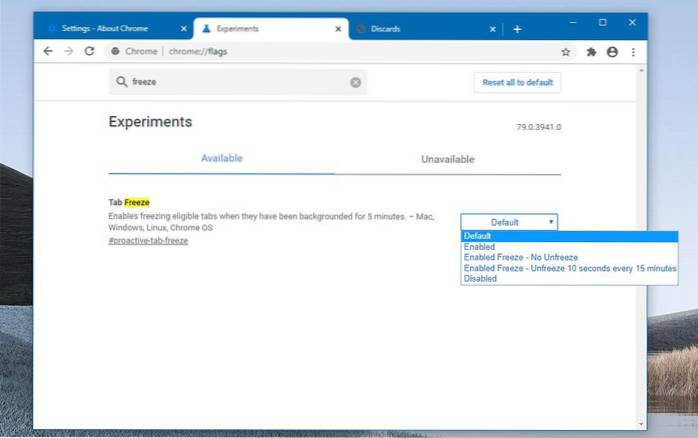Reload the chrome://flags page
This screenshot has height=438, width=698.
89,51
